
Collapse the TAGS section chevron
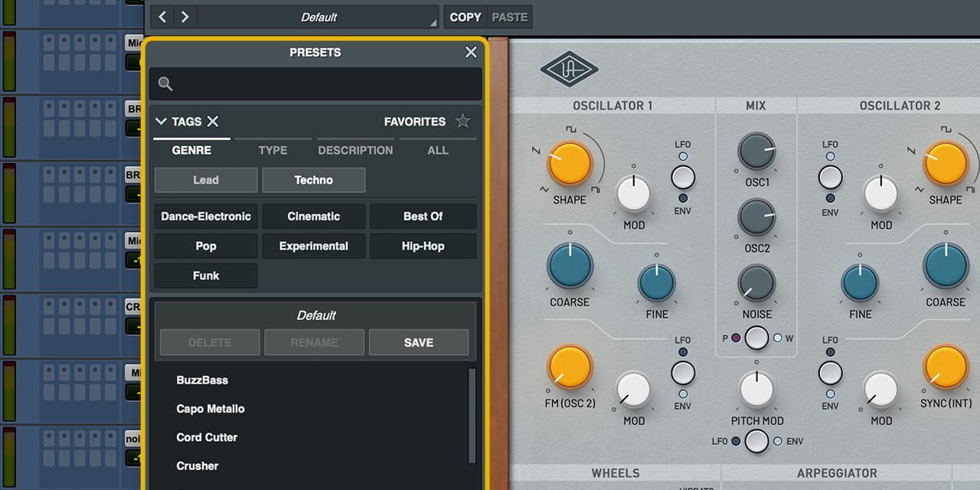[161, 121]
